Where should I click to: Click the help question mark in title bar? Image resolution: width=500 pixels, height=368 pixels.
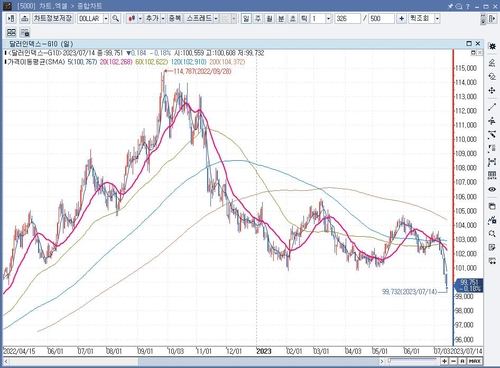(468, 6)
